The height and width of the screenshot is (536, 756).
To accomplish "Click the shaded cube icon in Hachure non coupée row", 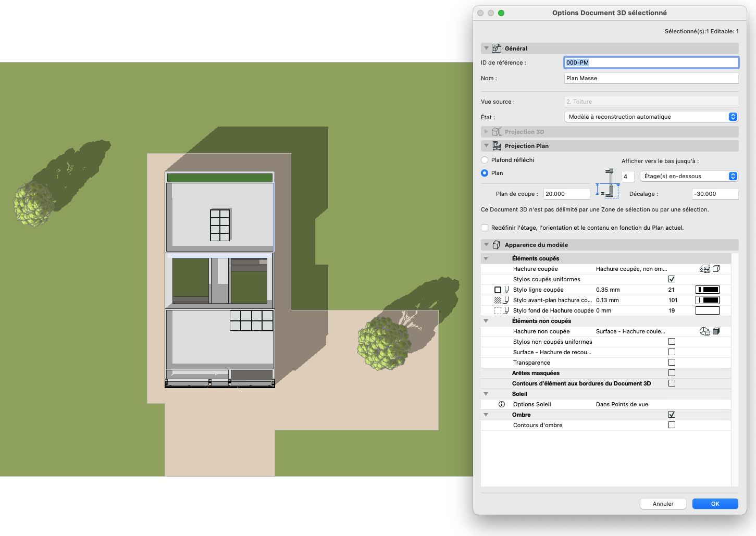I will pos(716,331).
